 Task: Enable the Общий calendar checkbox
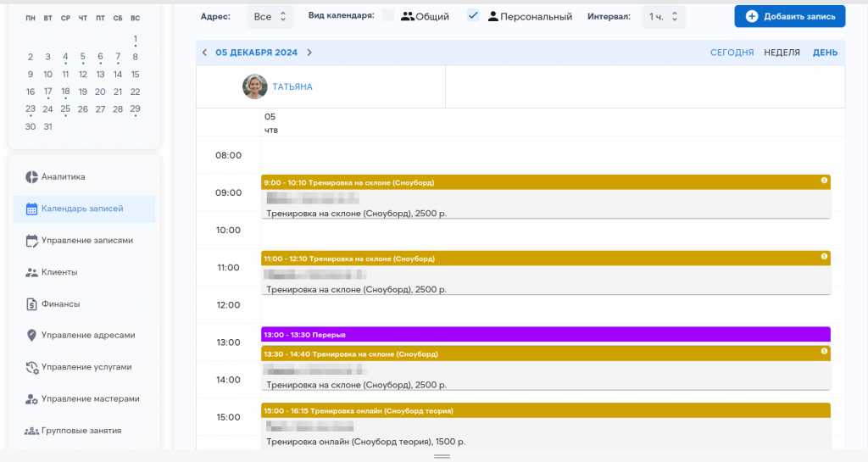pyautogui.click(x=388, y=16)
